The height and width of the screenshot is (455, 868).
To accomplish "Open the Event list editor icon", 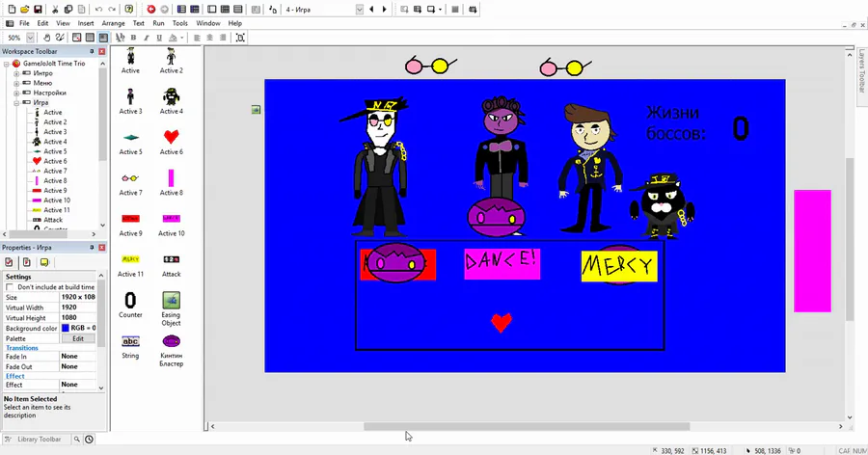I will (x=237, y=10).
